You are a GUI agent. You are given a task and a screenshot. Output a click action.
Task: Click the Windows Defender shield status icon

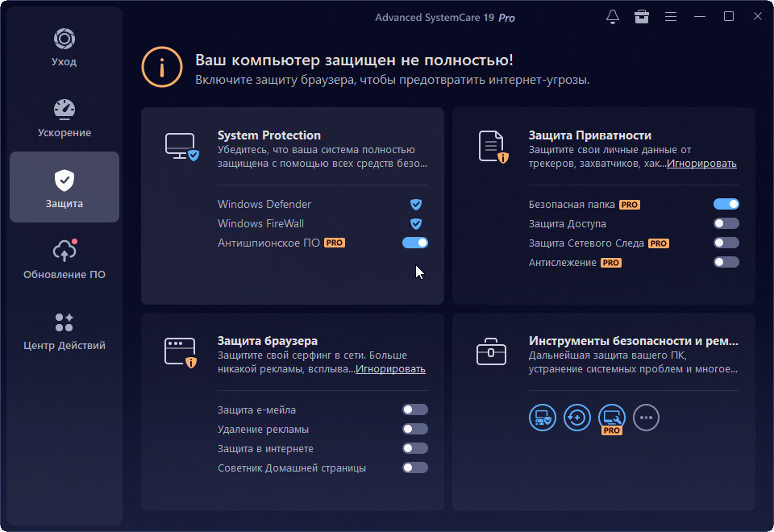pos(416,205)
